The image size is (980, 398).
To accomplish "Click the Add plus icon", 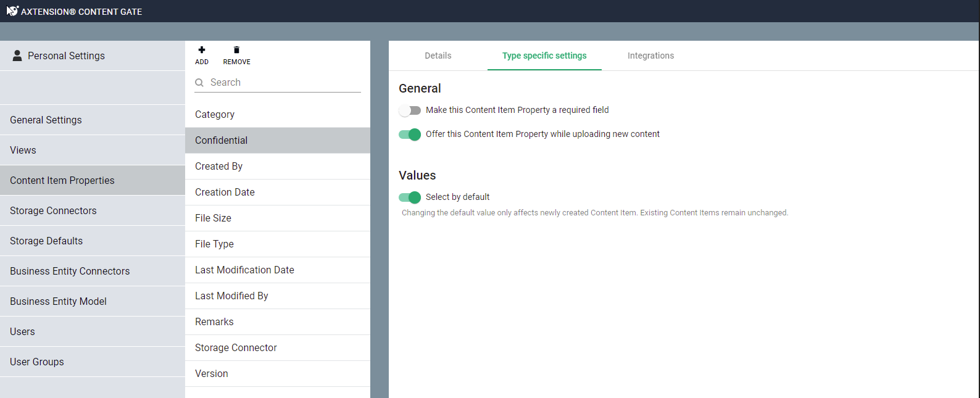I will pos(202,50).
